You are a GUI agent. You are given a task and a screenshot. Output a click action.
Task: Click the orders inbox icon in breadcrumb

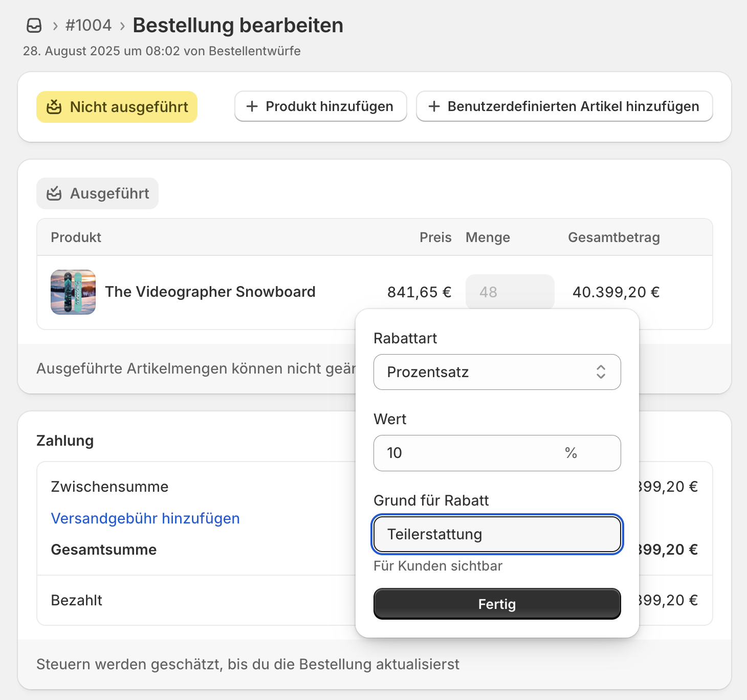[x=34, y=26]
